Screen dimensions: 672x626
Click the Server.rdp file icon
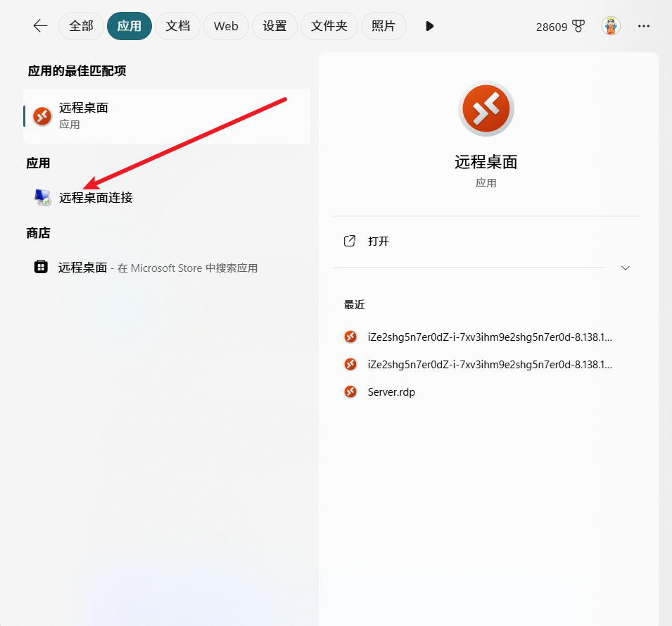coord(350,392)
